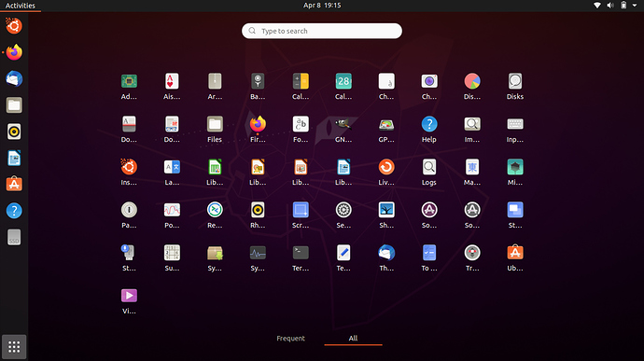This screenshot has width=644, height=361.
Task: Open the system menu dropdown arrow
Action: (x=635, y=6)
